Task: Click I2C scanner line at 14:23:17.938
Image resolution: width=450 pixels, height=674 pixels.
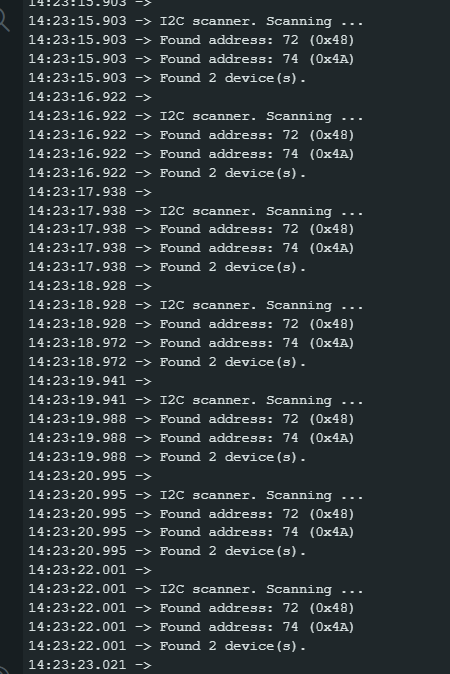Action: [x=196, y=211]
